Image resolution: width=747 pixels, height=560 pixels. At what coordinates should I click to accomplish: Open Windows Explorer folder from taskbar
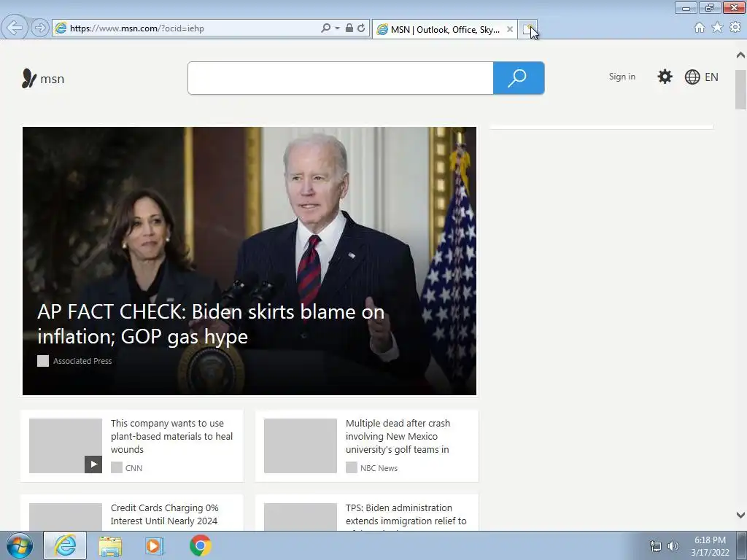click(110, 545)
